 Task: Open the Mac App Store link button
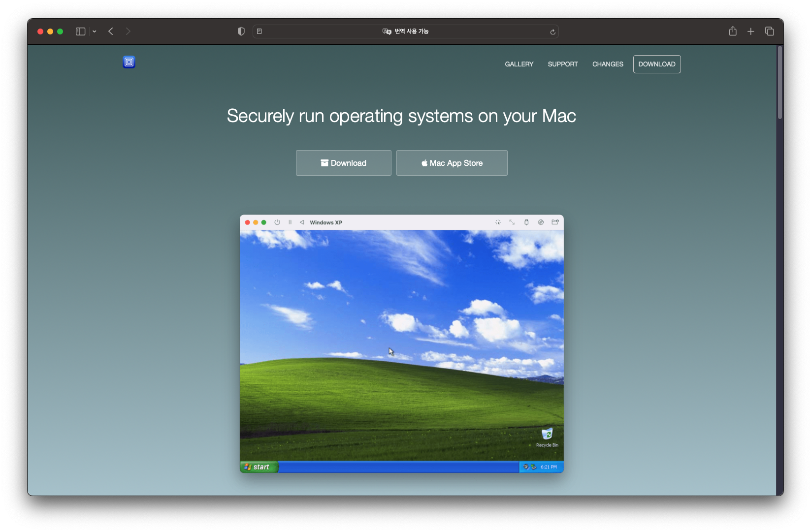click(x=452, y=163)
